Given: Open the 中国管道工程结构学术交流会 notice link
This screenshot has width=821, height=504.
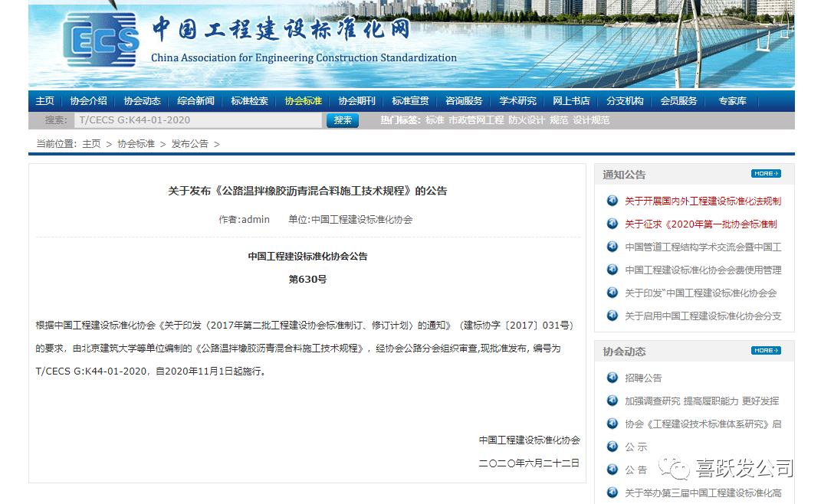Looking at the screenshot, I should (x=702, y=247).
